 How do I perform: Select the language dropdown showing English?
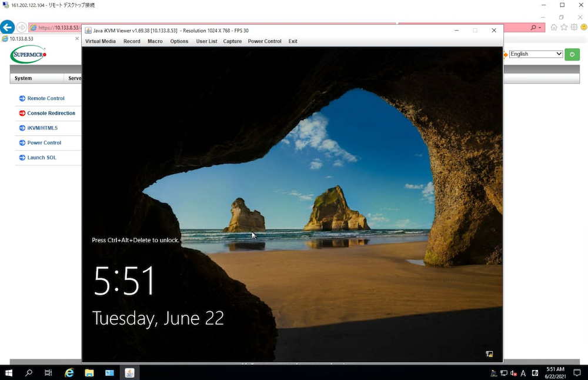click(x=535, y=54)
